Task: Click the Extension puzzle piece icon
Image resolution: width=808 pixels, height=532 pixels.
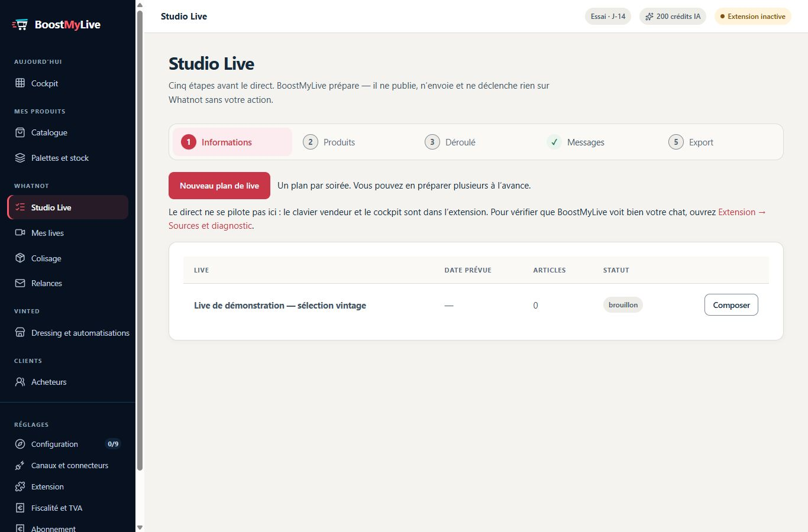Action: (20, 486)
